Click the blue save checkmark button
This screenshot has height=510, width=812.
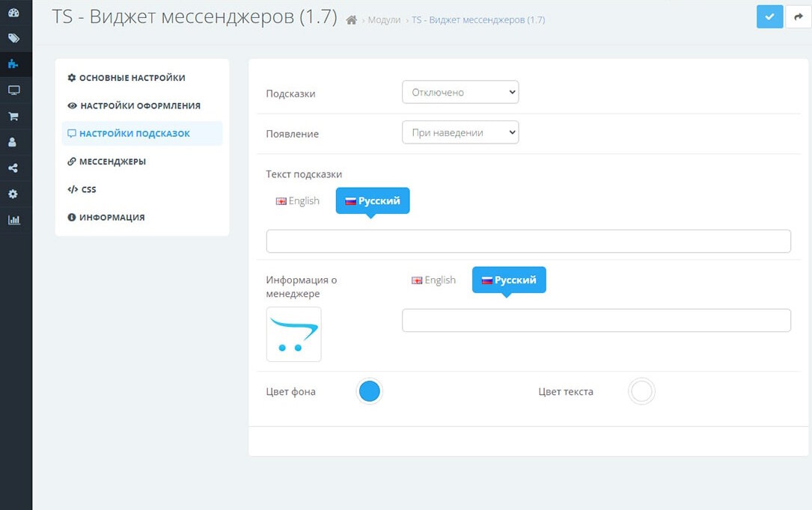(x=769, y=16)
